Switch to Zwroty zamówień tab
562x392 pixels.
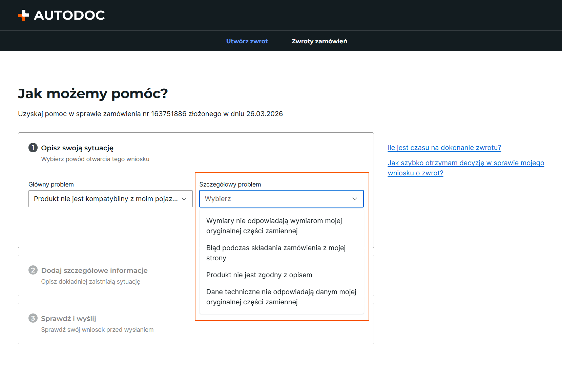(319, 41)
